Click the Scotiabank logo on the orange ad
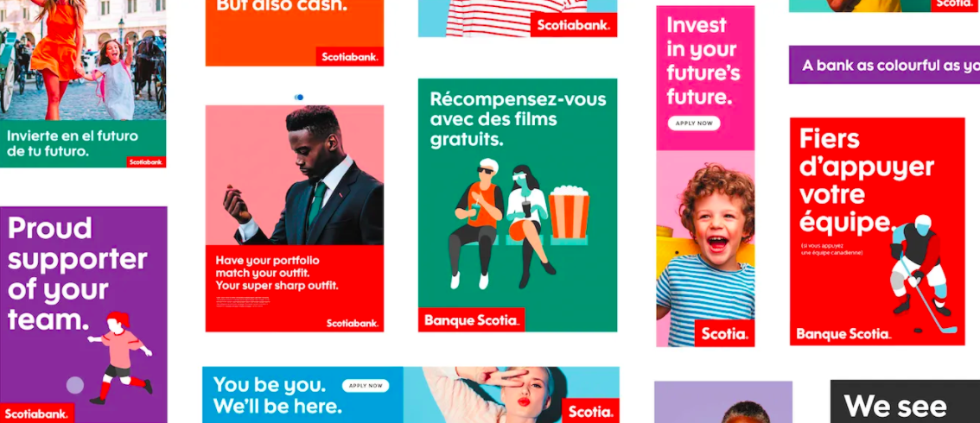Screen dimensions: 980x423 (349, 56)
